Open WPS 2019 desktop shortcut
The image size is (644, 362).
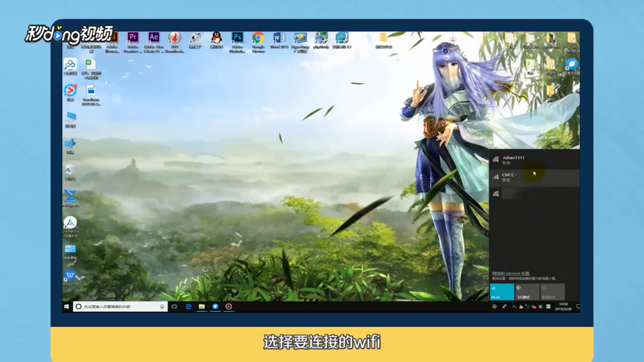pyautogui.click(x=70, y=278)
